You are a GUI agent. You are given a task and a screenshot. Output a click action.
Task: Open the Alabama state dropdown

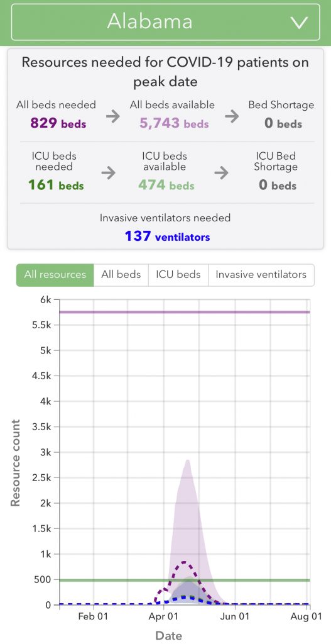click(165, 22)
